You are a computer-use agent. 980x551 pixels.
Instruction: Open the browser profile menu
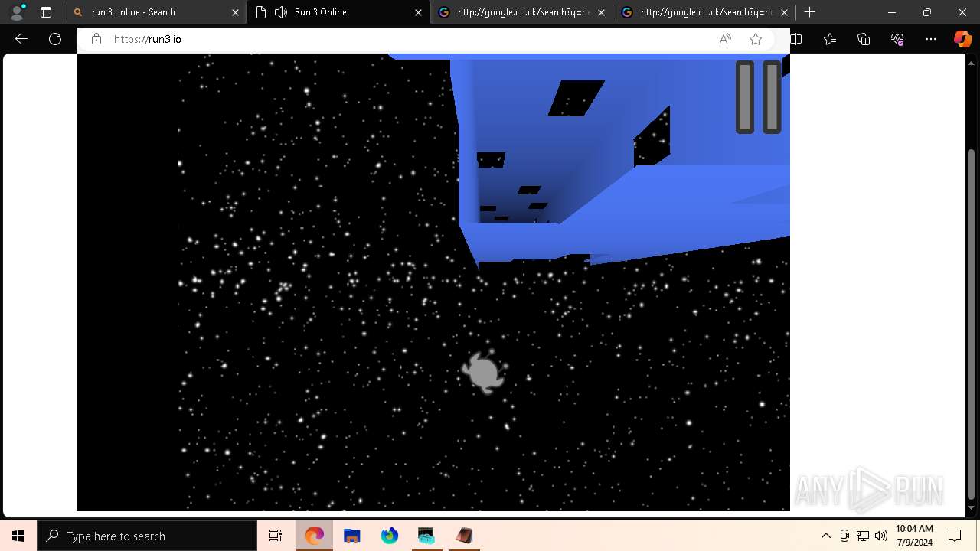pos(17,12)
